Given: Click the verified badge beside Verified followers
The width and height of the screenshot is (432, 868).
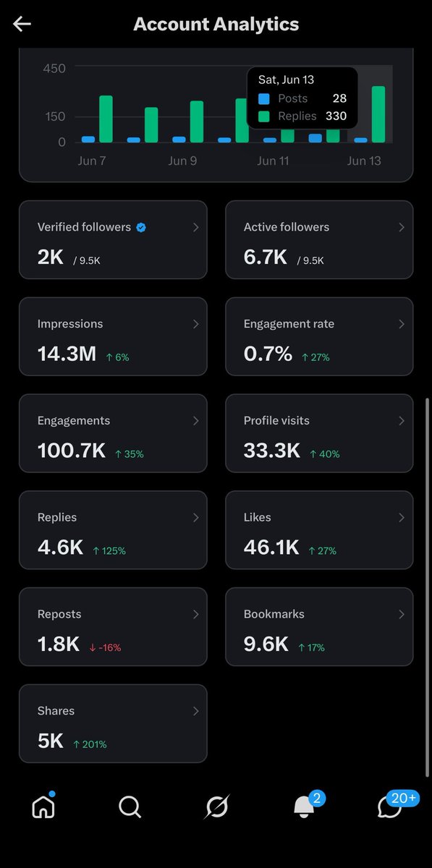Looking at the screenshot, I should (141, 227).
